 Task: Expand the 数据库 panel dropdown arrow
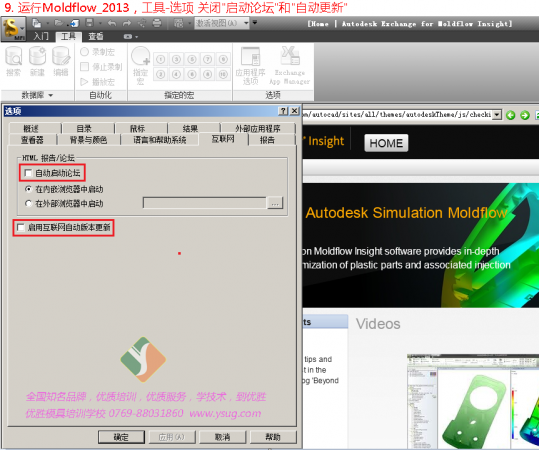click(x=51, y=95)
